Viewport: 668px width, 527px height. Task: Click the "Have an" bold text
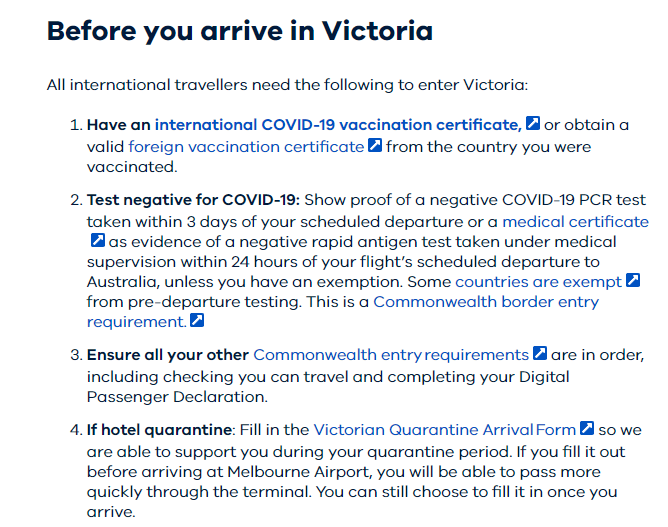[118, 125]
